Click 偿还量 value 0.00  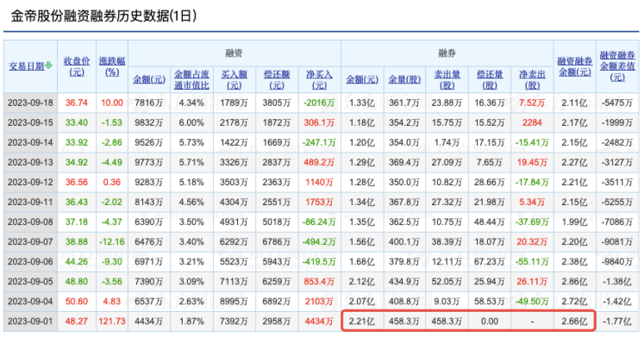490,321
